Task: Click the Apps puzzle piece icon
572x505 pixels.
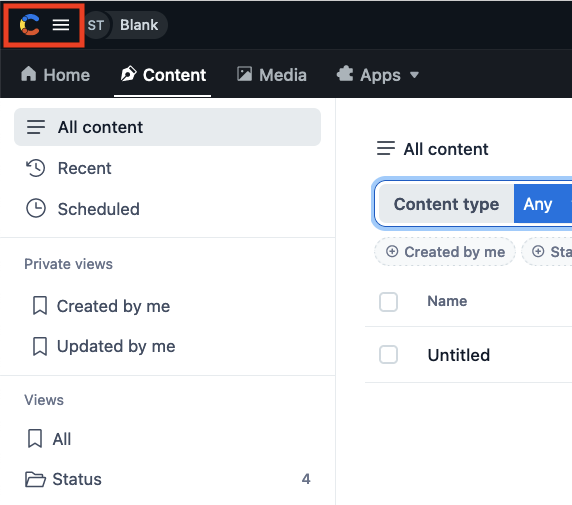Action: click(345, 74)
